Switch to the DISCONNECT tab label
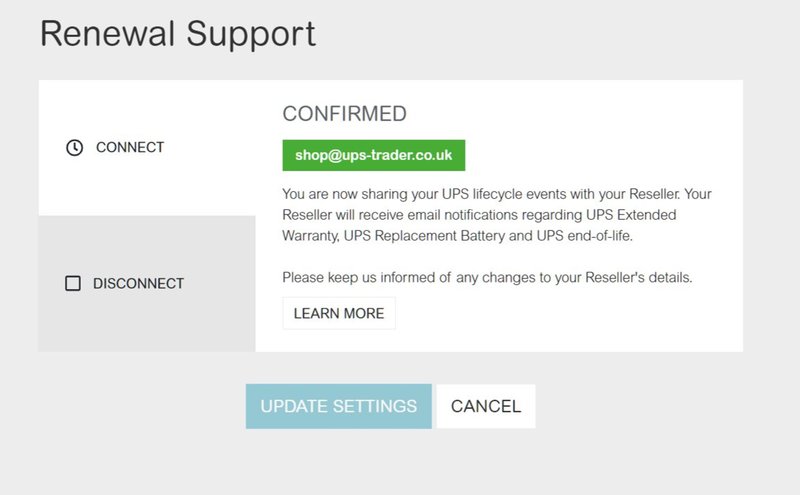Screen dimensions: 800x495 [138, 284]
